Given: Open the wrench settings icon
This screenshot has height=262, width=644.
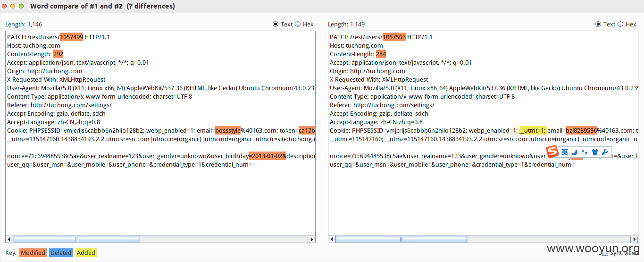Looking at the screenshot, I should coord(605,152).
